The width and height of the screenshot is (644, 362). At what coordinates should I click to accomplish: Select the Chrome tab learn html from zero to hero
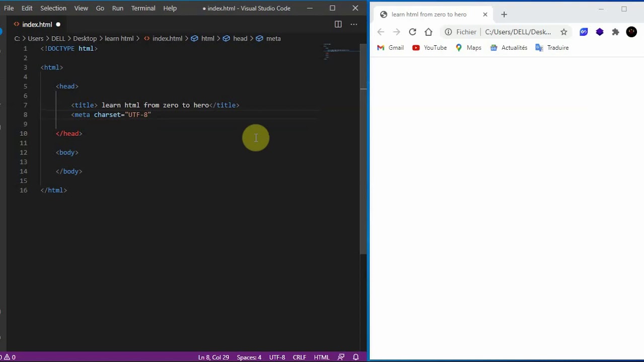pyautogui.click(x=434, y=15)
